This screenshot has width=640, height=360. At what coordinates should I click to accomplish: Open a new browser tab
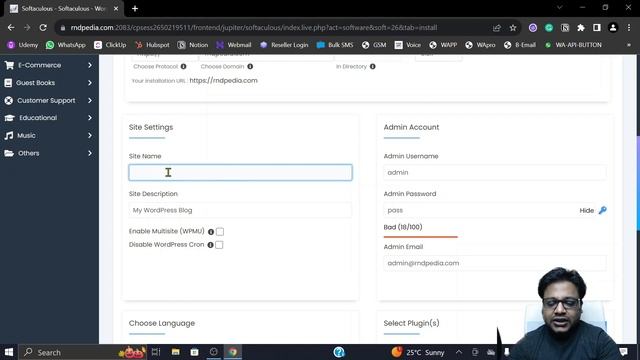click(x=135, y=9)
